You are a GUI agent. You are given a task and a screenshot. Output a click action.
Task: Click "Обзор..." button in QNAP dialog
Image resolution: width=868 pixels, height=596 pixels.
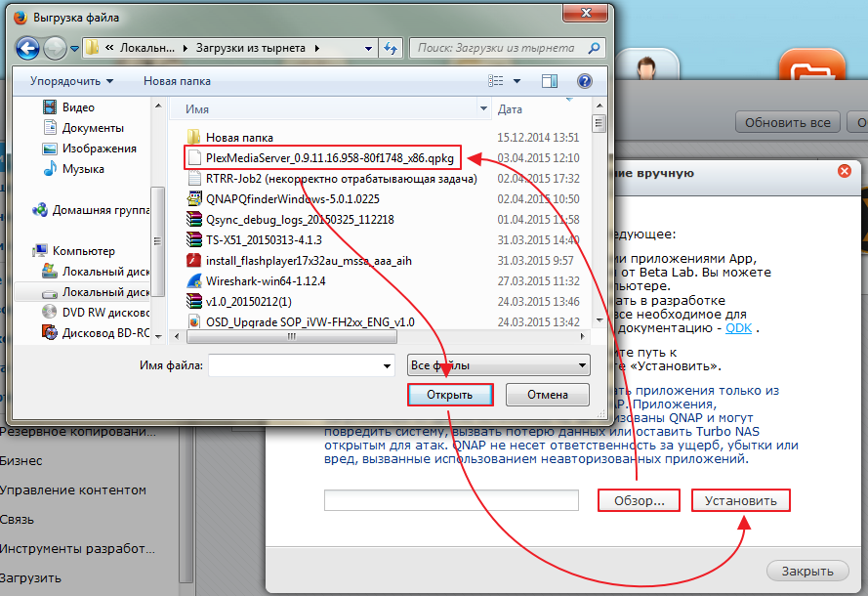(x=639, y=500)
